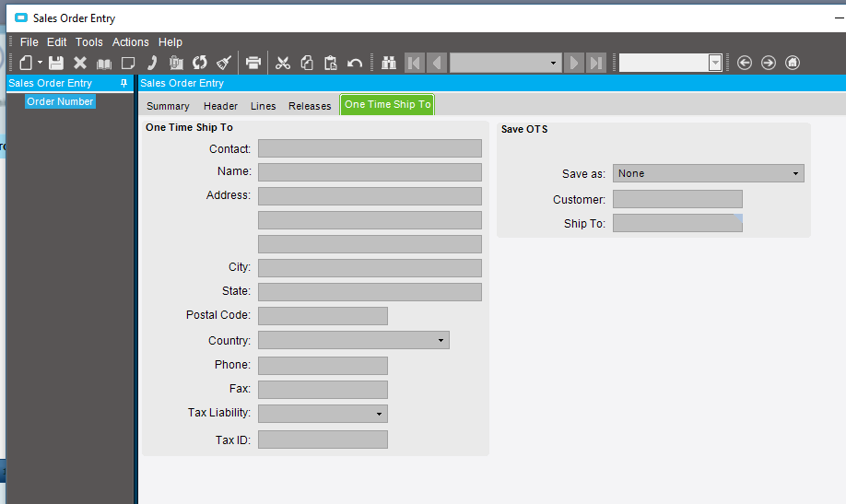Minimize the Sales Order Entry window

839,18
